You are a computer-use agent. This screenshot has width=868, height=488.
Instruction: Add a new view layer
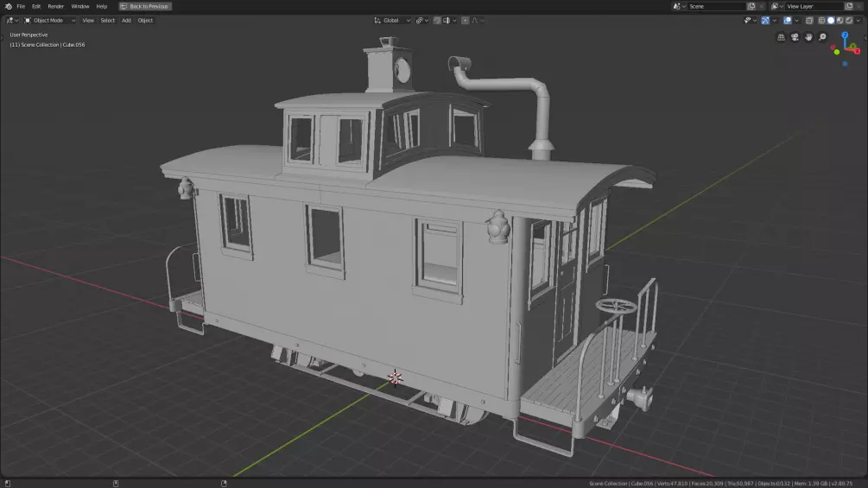pyautogui.click(x=849, y=6)
